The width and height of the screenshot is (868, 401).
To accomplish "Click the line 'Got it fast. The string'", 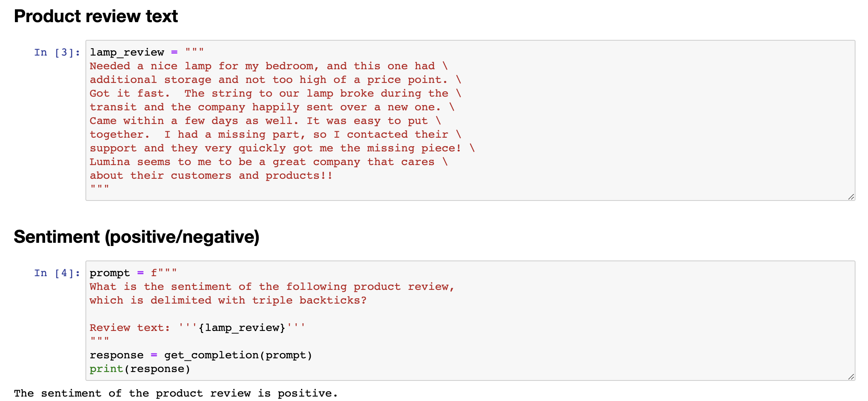I will click(275, 93).
